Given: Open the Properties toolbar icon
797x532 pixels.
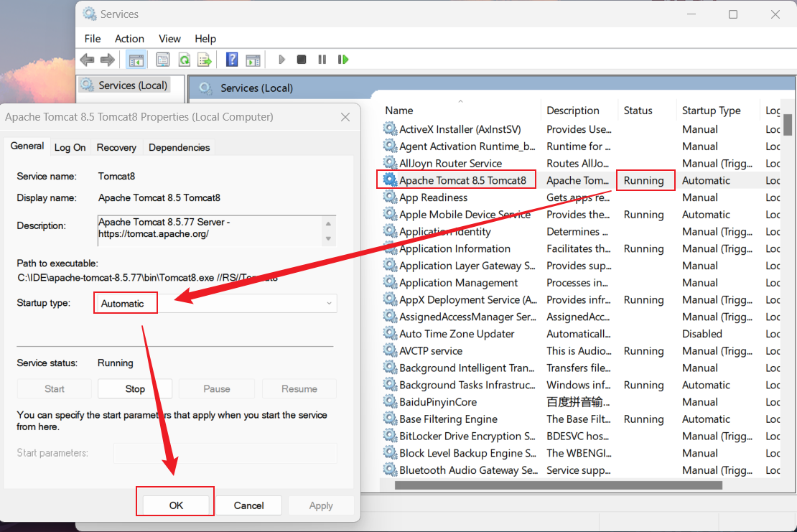Looking at the screenshot, I should [x=163, y=60].
